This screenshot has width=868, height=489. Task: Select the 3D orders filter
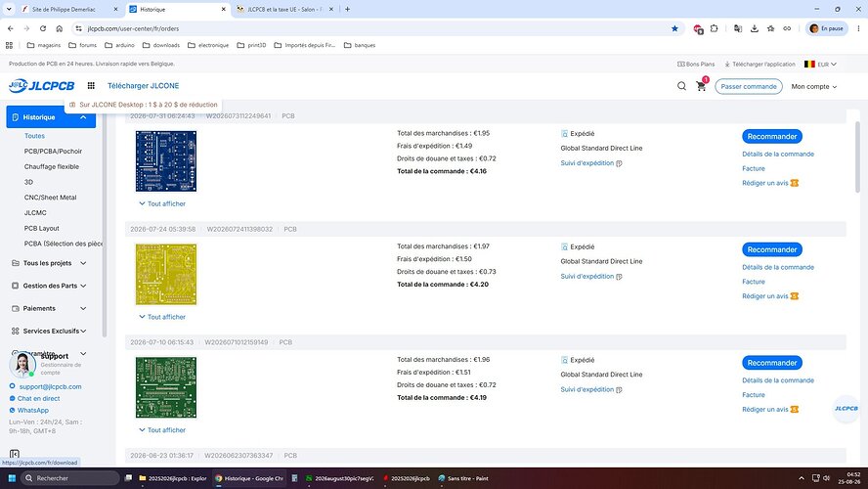[x=28, y=182]
